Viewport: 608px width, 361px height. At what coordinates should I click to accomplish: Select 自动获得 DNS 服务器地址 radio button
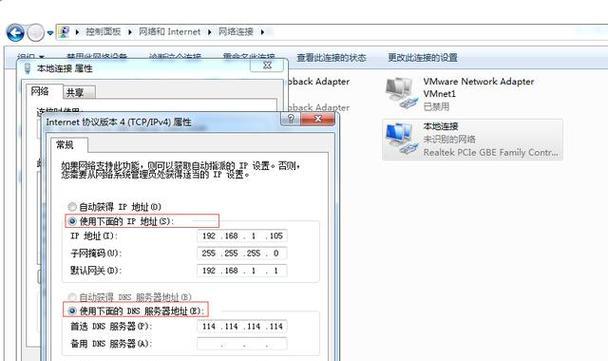click(x=72, y=297)
